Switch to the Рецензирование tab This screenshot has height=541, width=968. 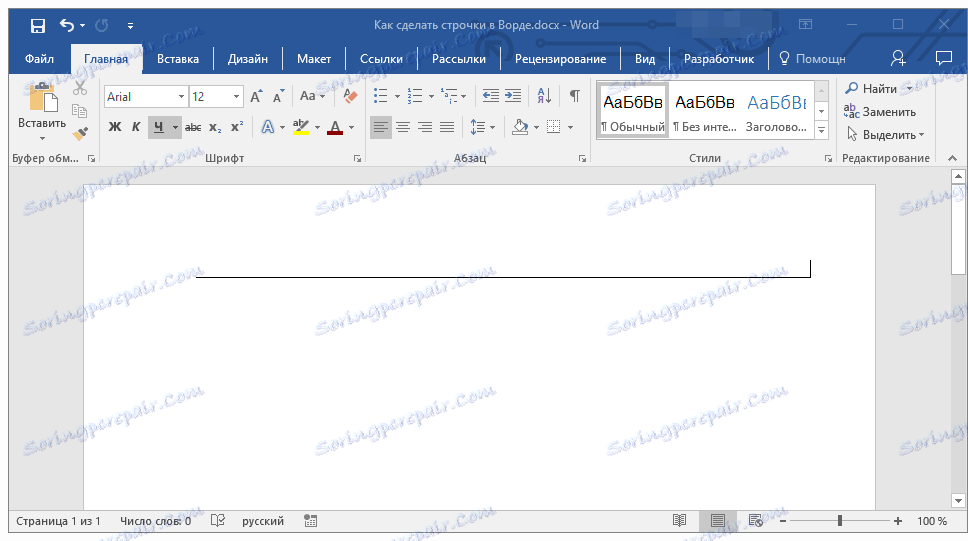pos(561,59)
